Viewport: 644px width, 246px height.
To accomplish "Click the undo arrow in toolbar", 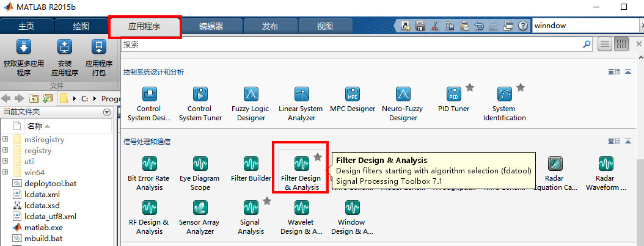I will tap(479, 26).
